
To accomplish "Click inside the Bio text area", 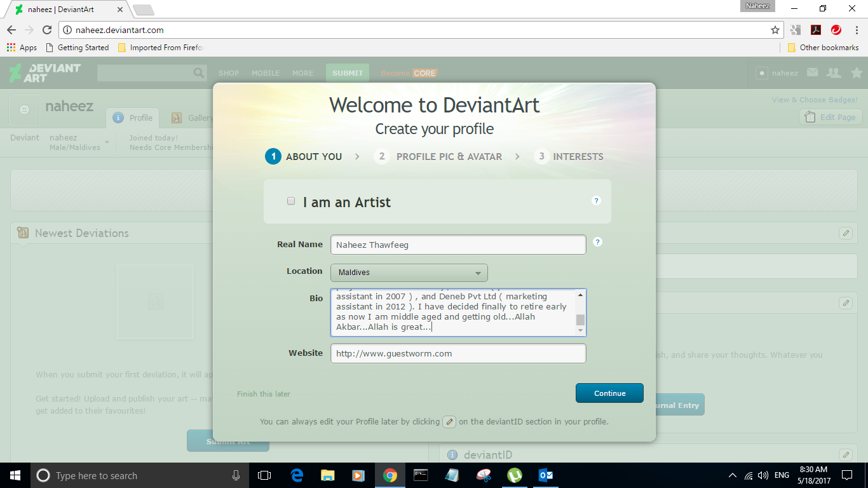I will [x=453, y=312].
